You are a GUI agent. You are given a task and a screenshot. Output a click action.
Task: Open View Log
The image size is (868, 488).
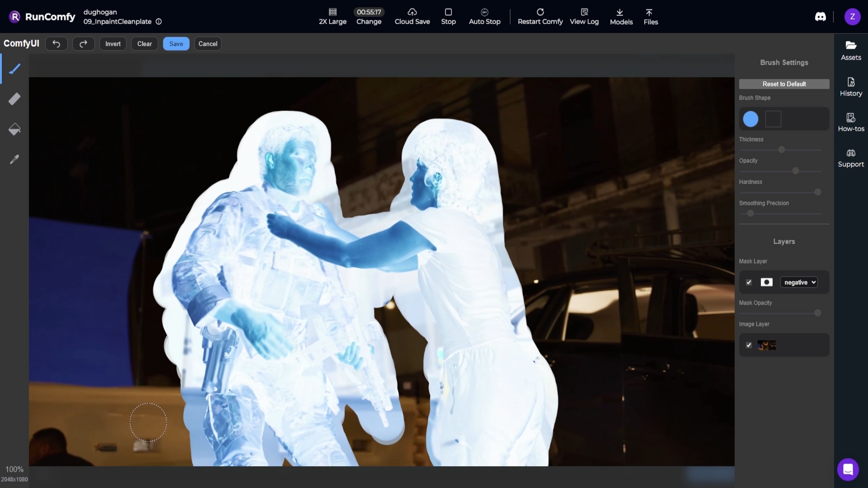[584, 16]
